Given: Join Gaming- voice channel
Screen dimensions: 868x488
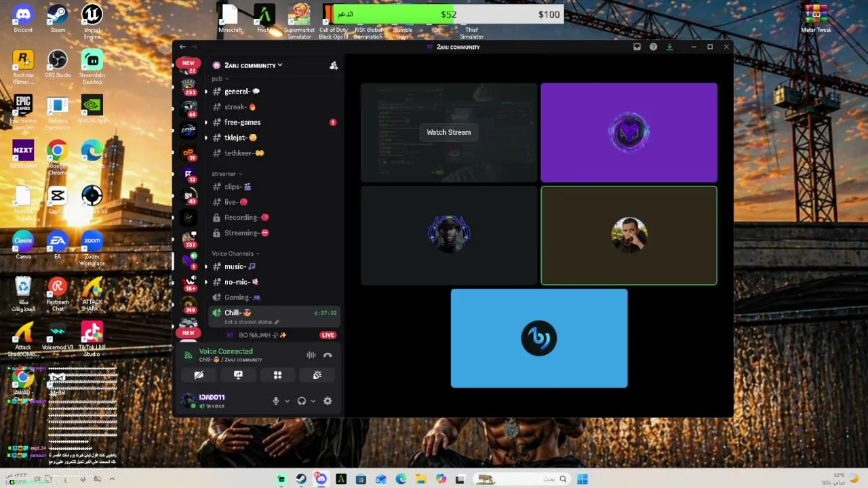Looking at the screenshot, I should point(273,298).
